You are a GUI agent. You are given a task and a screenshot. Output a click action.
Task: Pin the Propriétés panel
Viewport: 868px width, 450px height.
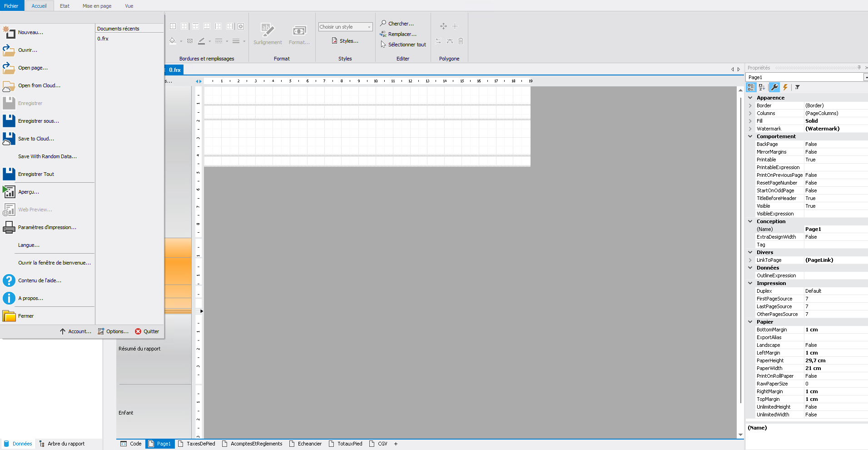[x=859, y=68]
